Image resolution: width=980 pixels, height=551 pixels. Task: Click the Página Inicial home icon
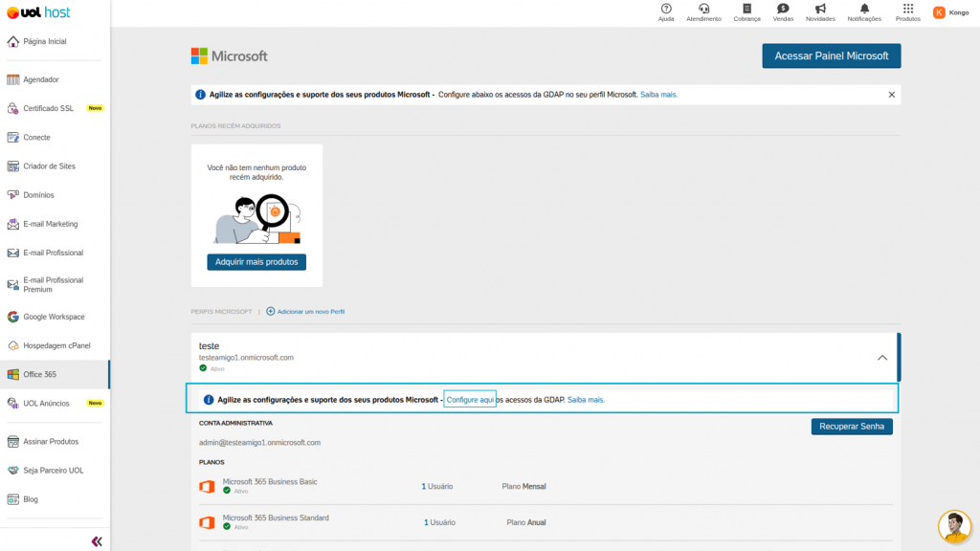[x=13, y=42]
